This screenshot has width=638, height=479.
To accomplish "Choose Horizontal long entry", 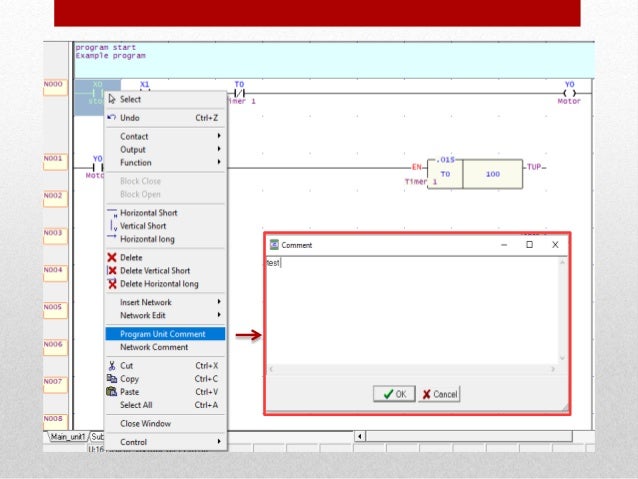I will point(165,239).
